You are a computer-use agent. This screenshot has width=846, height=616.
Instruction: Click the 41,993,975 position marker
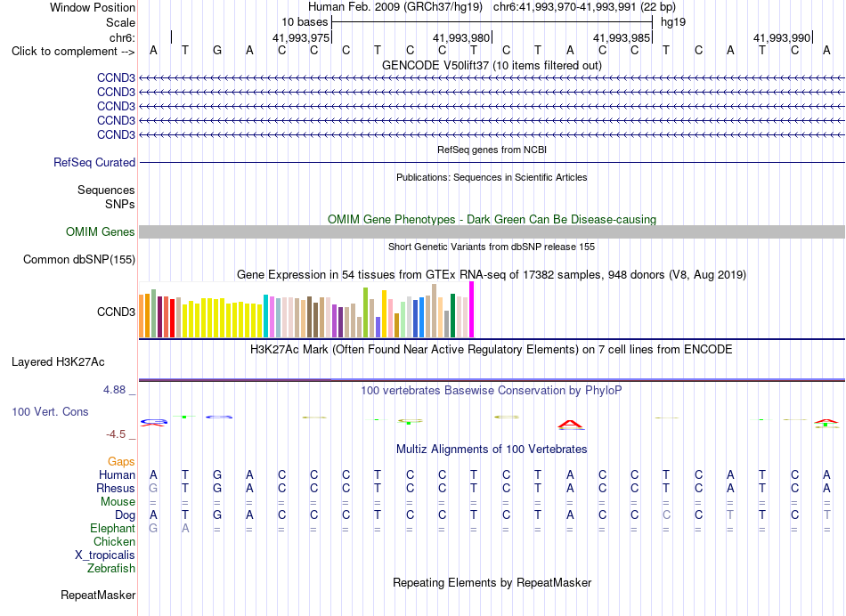pos(301,37)
